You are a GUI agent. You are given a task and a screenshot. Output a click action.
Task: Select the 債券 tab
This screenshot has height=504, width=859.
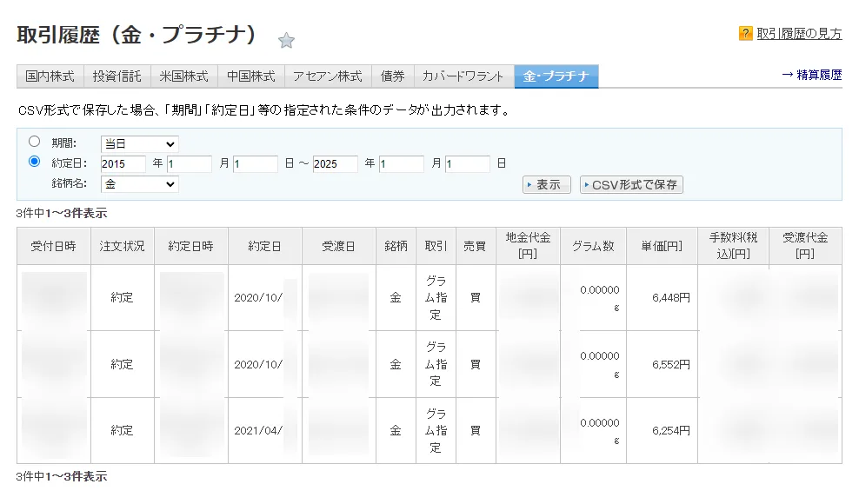point(392,76)
